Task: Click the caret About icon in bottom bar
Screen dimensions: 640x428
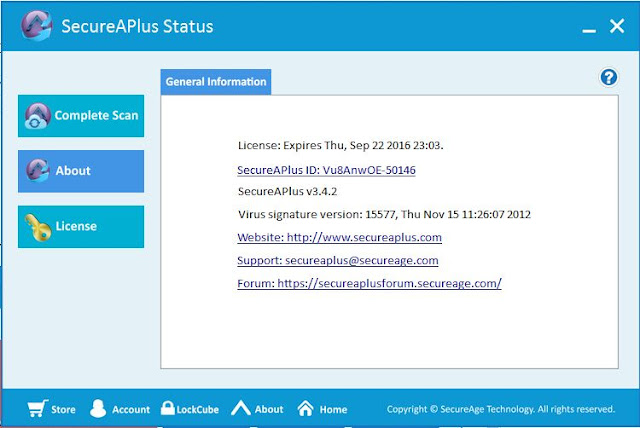Action: point(241,408)
